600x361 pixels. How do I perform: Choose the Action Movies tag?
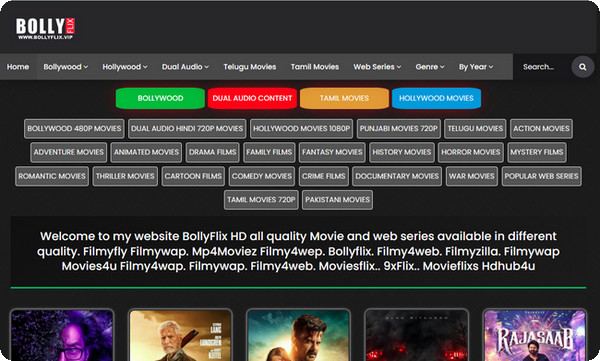pyautogui.click(x=541, y=129)
